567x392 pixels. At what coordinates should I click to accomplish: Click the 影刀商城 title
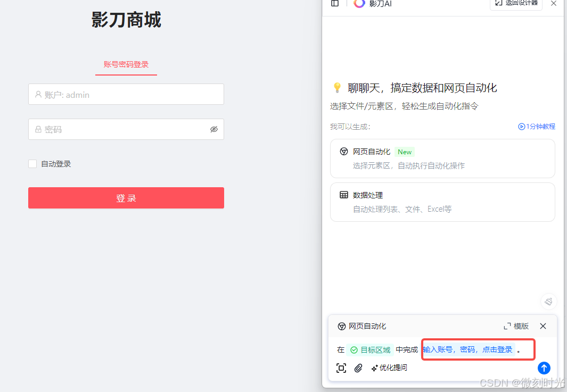(x=126, y=20)
